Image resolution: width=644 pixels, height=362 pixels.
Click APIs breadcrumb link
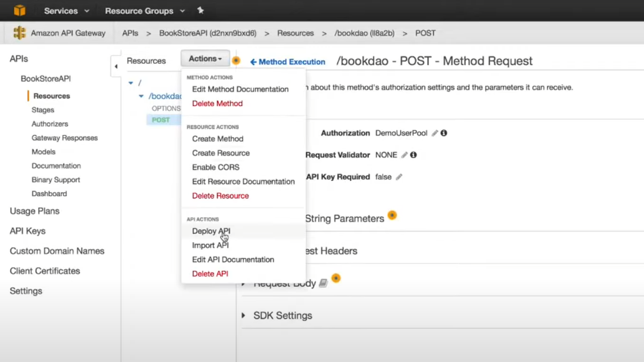point(130,33)
